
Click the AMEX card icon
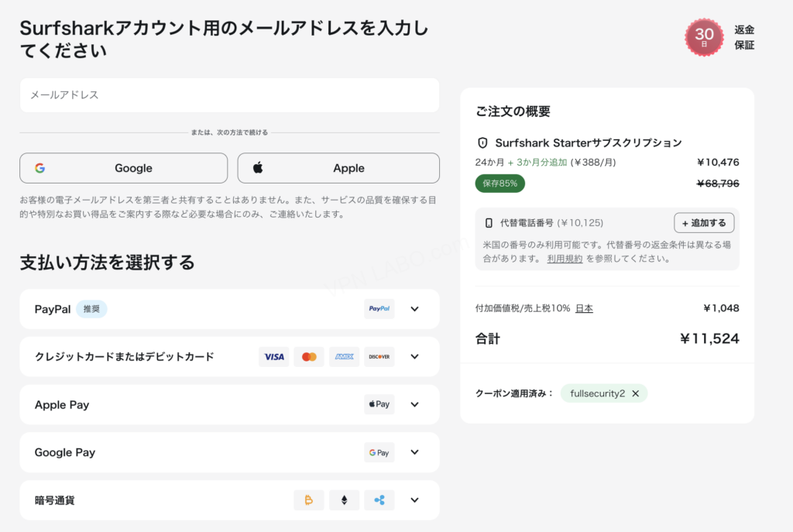click(x=344, y=356)
